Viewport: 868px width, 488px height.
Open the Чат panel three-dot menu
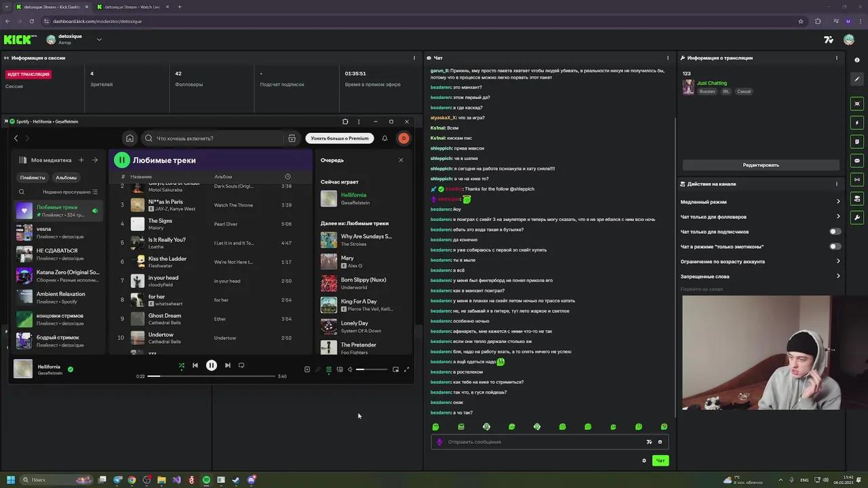coord(668,58)
